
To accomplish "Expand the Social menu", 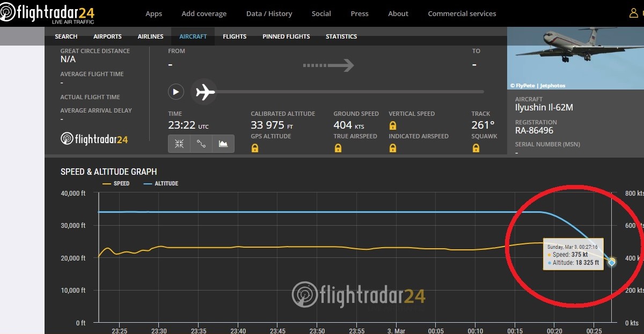I will (x=321, y=13).
